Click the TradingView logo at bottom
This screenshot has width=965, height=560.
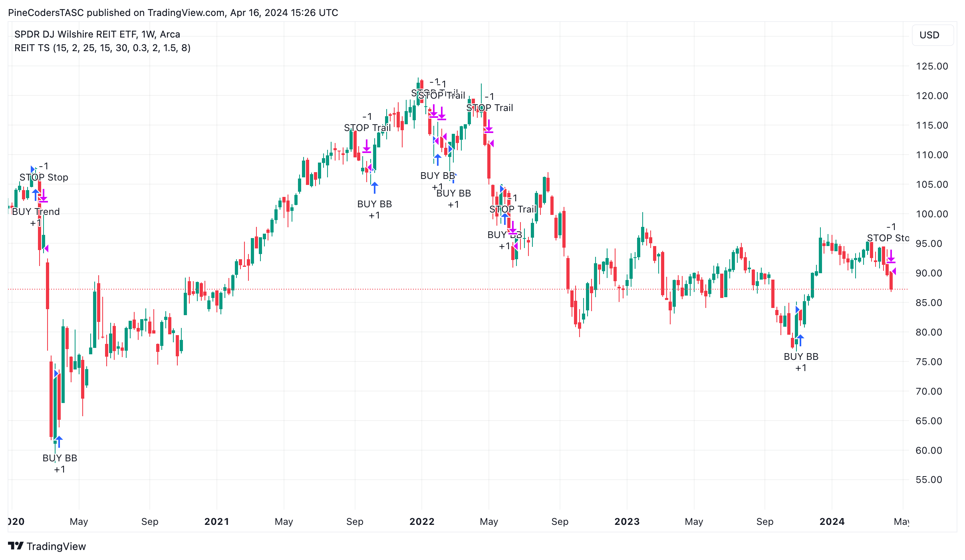pos(47,546)
